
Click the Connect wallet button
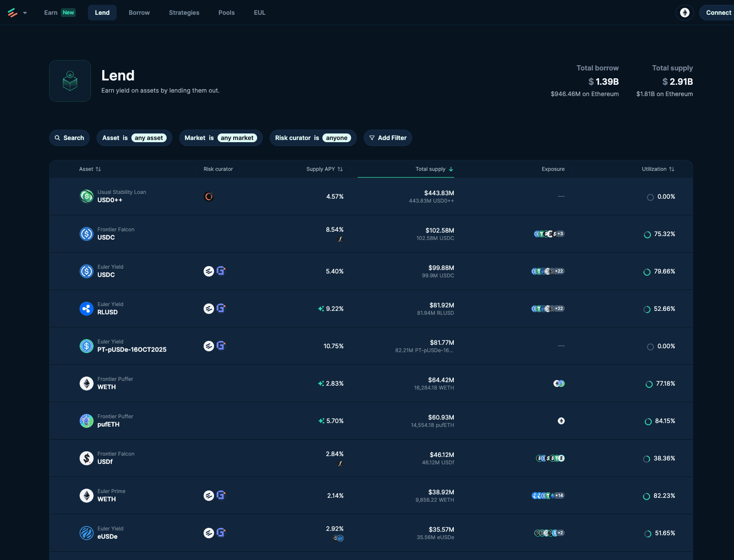[x=718, y=13]
